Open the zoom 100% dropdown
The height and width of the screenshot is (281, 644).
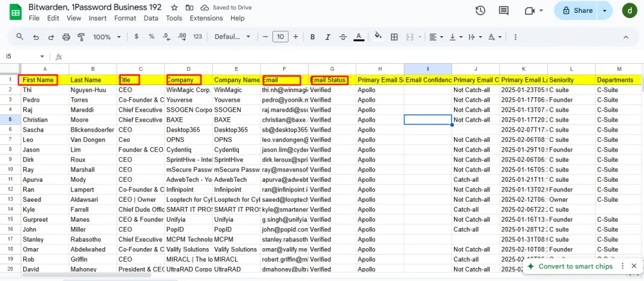click(x=107, y=37)
